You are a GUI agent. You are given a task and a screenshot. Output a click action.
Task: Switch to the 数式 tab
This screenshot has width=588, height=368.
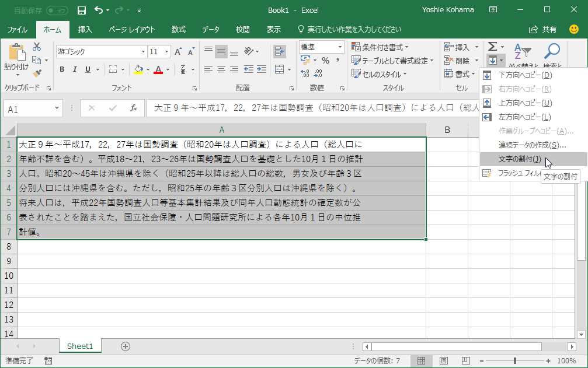pyautogui.click(x=179, y=30)
